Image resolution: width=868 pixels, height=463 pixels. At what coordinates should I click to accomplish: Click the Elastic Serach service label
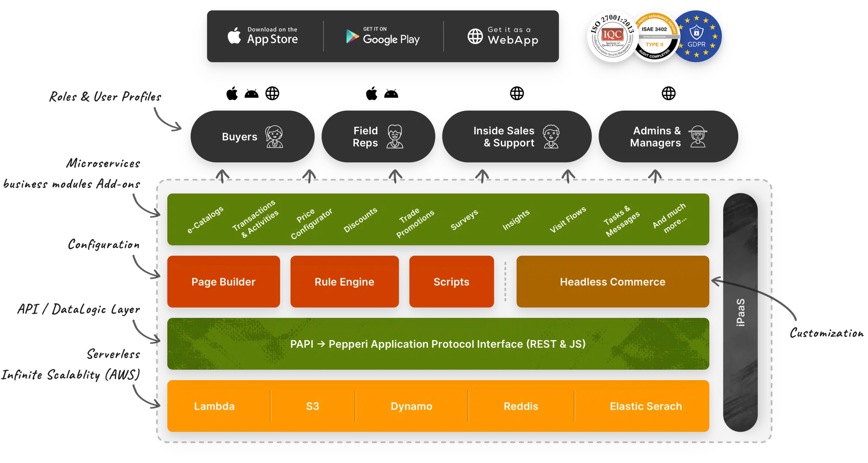point(646,406)
